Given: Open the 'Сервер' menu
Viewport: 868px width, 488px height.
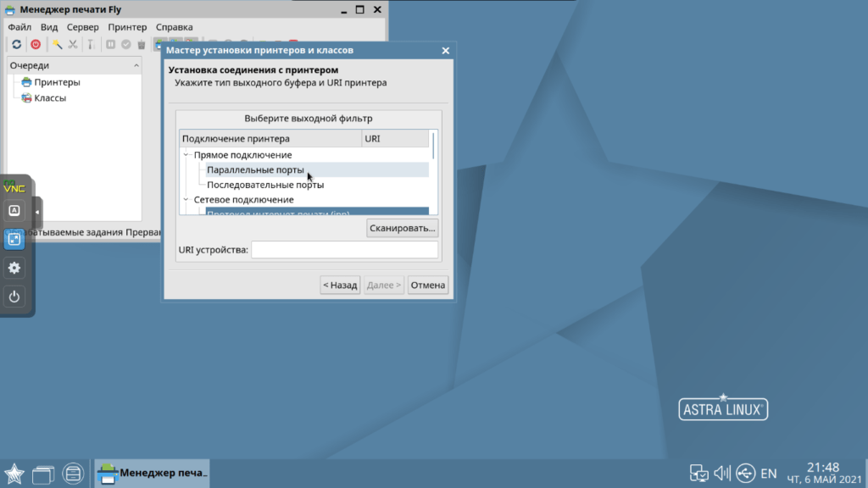Looking at the screenshot, I should 82,27.
